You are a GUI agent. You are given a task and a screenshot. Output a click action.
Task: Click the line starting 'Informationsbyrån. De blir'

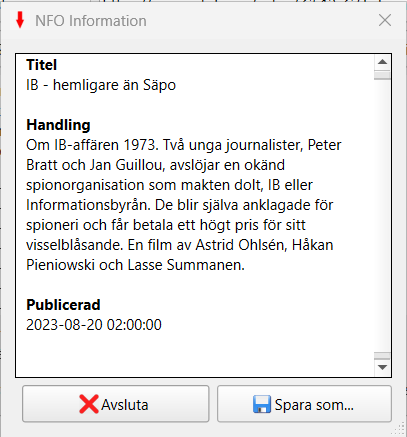180,205
